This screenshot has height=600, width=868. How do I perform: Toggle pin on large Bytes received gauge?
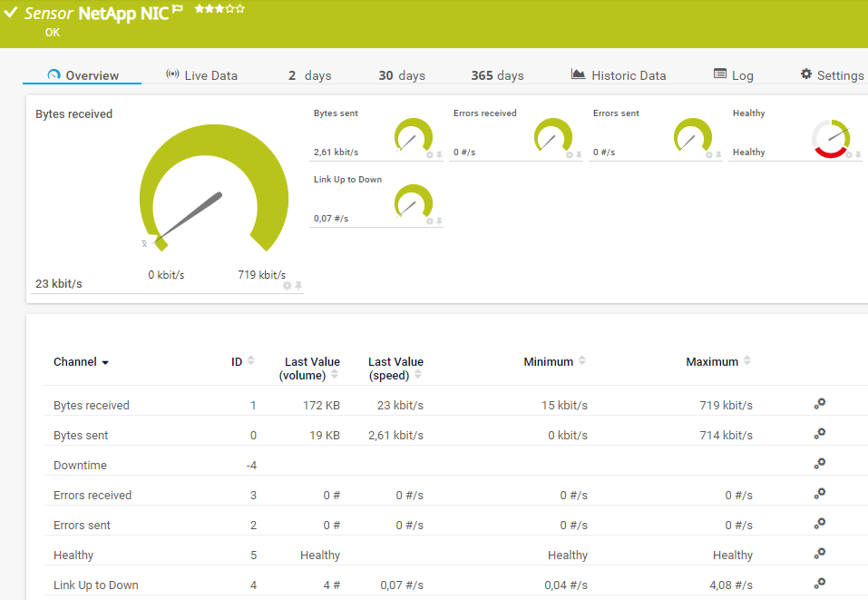298,286
